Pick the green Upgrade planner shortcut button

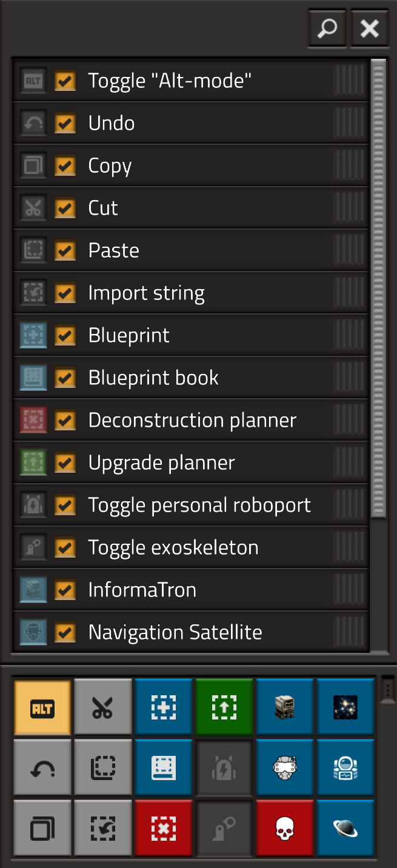(224, 707)
